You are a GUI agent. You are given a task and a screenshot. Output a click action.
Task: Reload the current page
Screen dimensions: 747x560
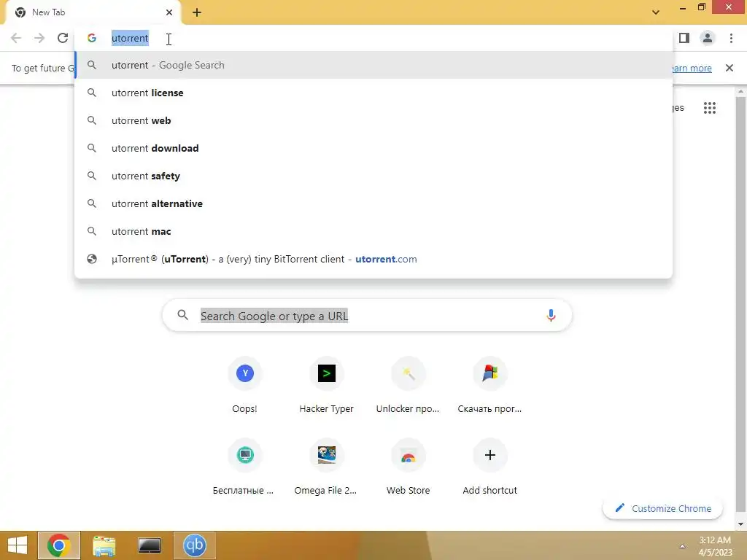tap(63, 38)
